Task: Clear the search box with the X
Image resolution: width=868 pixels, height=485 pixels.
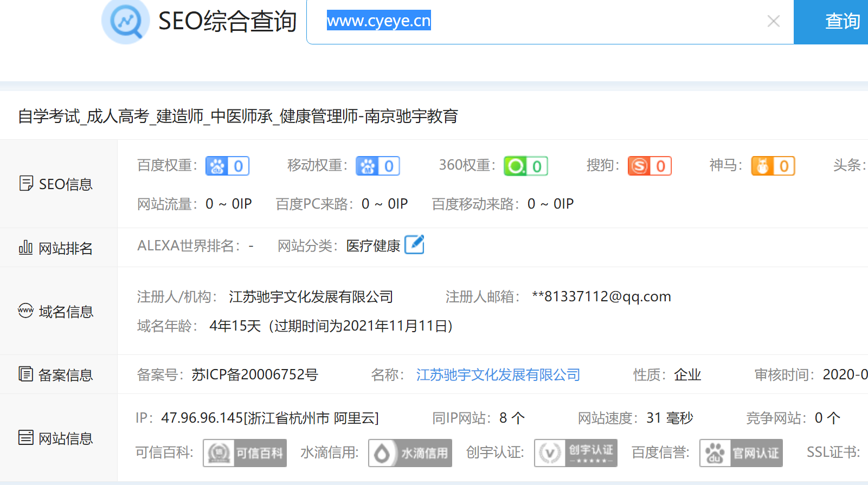Action: click(x=774, y=21)
